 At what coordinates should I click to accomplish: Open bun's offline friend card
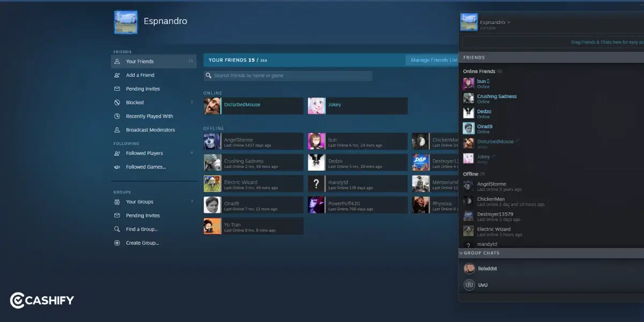(x=357, y=142)
